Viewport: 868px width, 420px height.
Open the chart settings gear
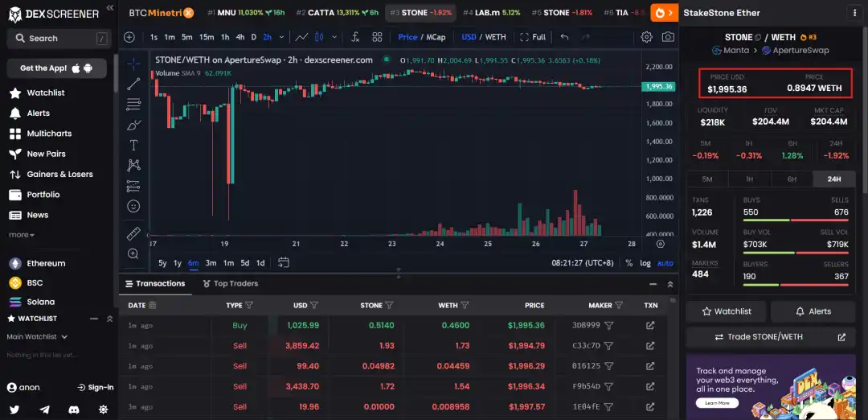pyautogui.click(x=647, y=37)
